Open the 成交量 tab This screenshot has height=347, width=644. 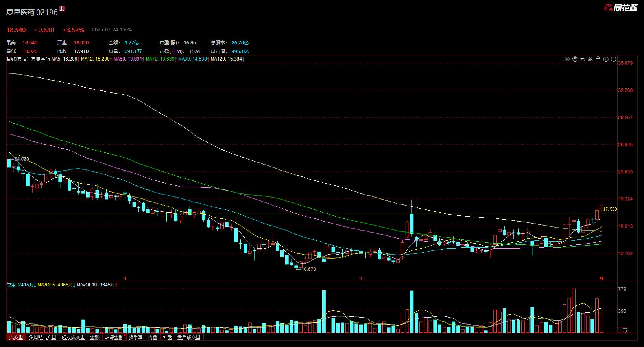click(x=16, y=337)
